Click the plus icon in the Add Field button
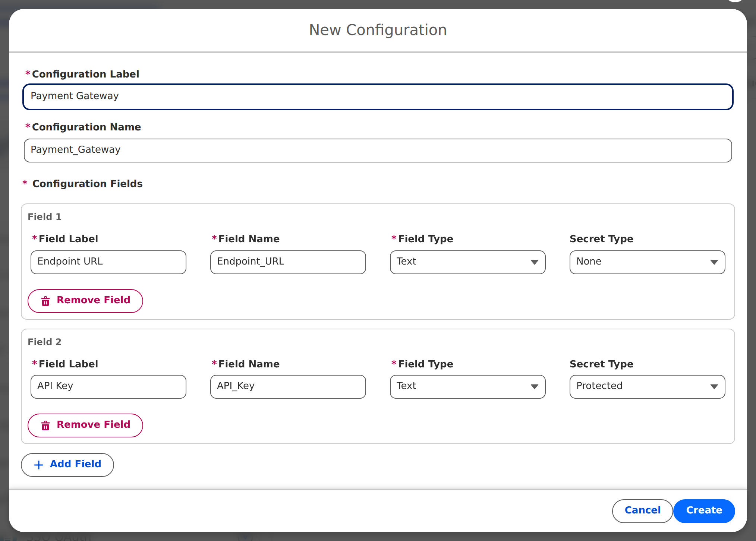Image resolution: width=756 pixels, height=541 pixels. point(39,465)
